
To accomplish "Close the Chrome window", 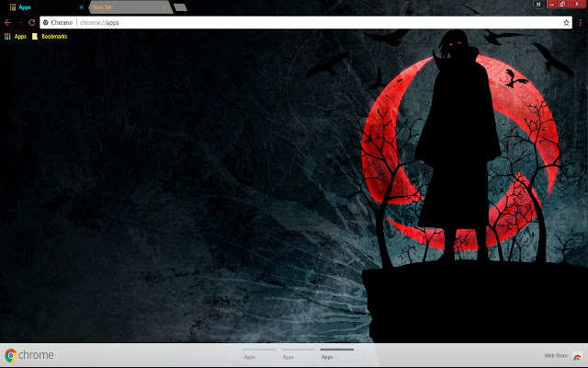I will (578, 4).
